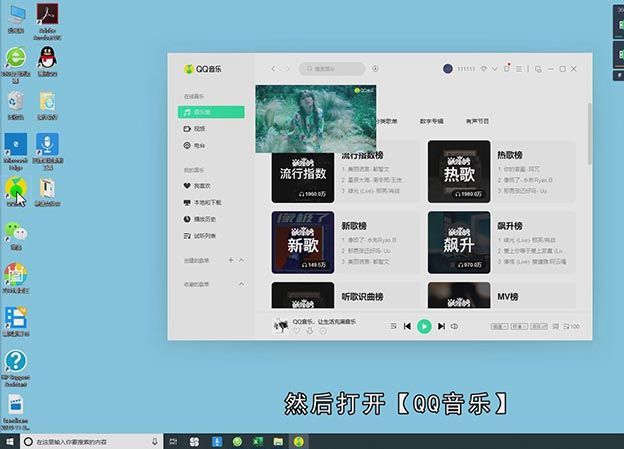
Task: Switch to mini mode icon in title bar
Action: 538,69
